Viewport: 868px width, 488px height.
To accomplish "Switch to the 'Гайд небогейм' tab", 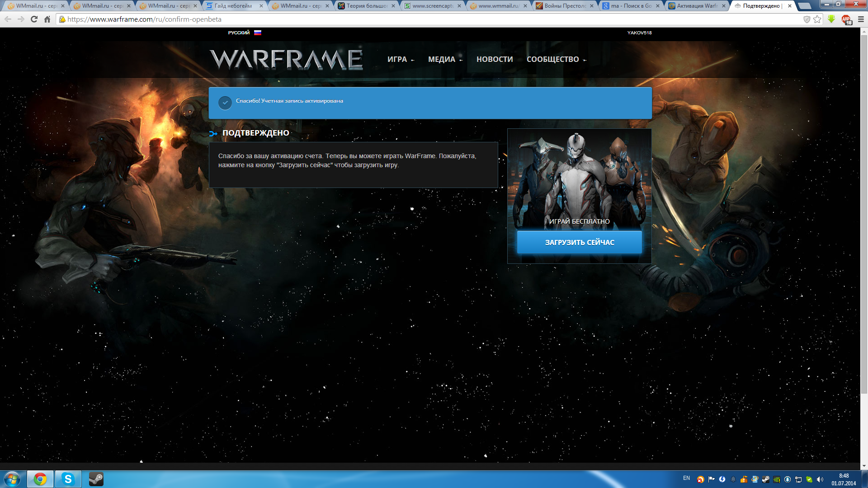I will pos(233,6).
